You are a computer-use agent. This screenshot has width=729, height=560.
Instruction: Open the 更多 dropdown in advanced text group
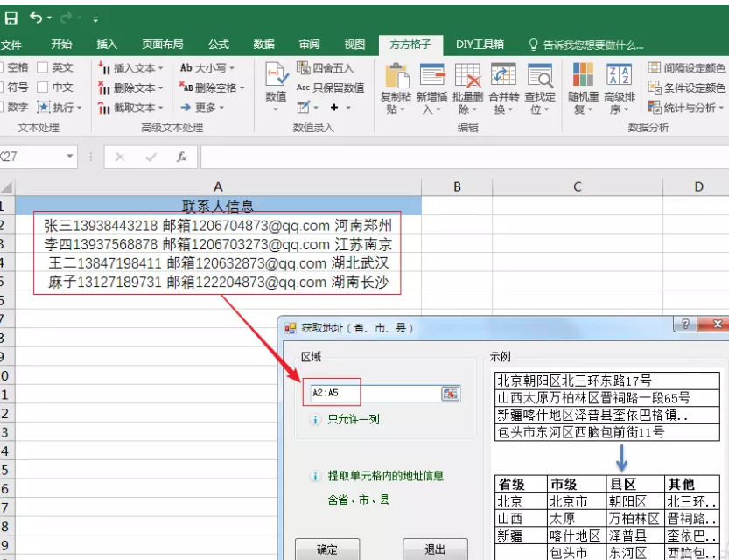coord(202,108)
